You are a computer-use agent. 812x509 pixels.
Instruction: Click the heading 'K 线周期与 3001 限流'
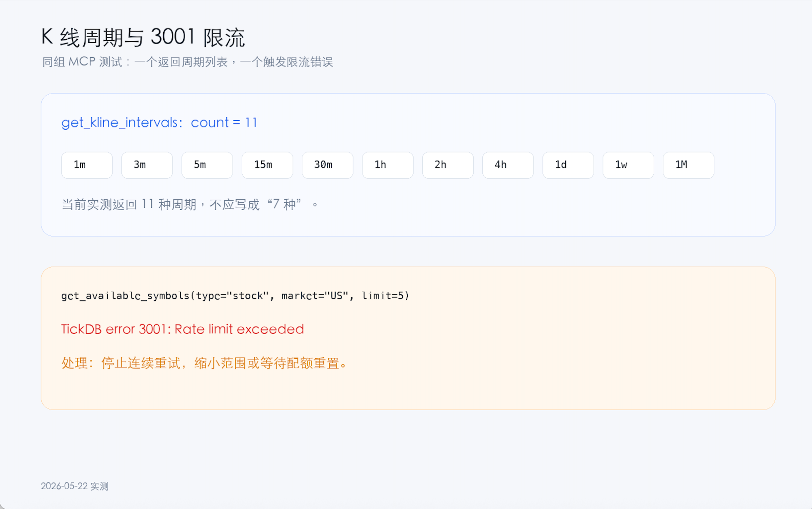143,37
